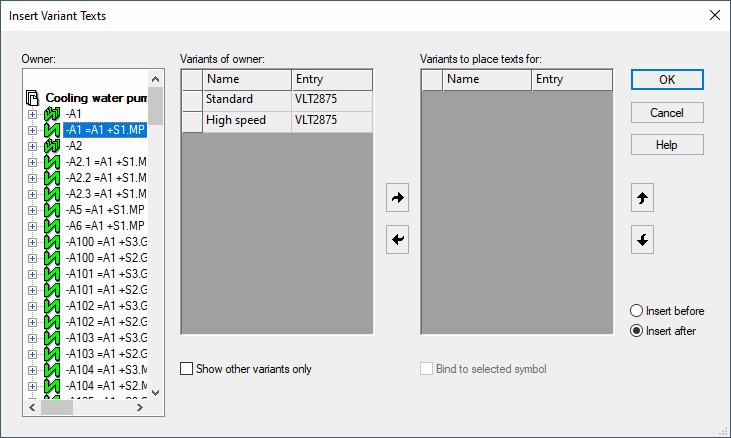
Task: Select the High speed variant row
Action: [247, 120]
